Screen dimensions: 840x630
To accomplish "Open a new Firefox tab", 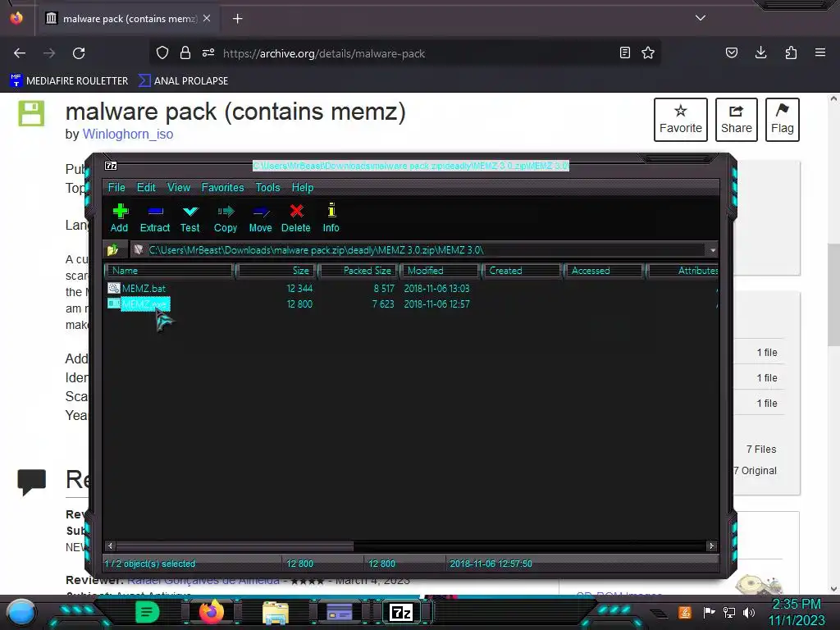I will click(238, 19).
